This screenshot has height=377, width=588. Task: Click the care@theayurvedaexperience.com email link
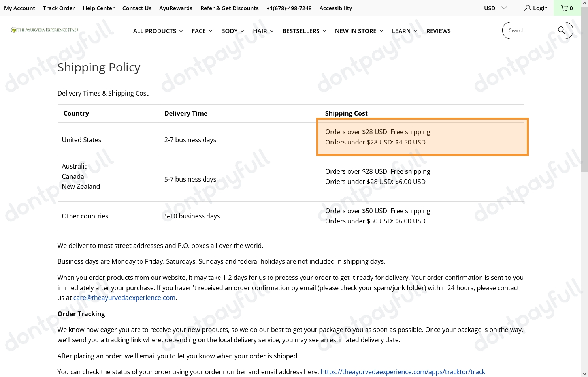pyautogui.click(x=124, y=298)
